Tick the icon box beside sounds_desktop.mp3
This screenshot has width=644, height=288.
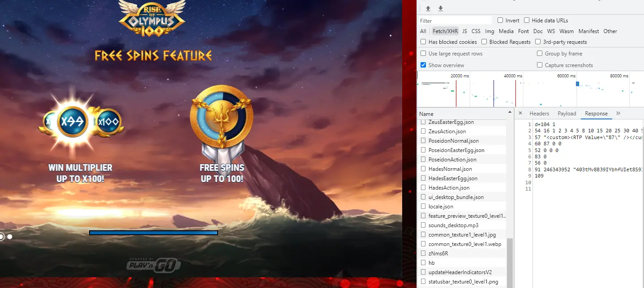[423, 225]
